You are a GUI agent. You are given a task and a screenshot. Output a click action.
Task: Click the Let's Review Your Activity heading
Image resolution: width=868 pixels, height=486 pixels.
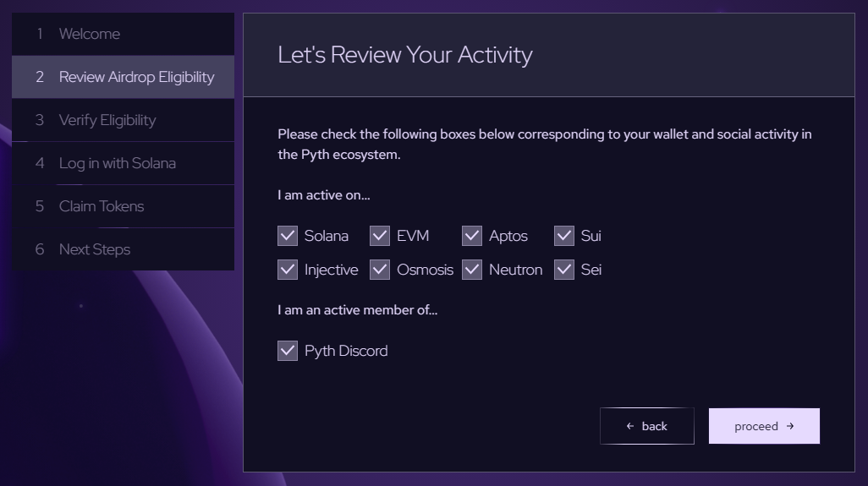click(x=405, y=55)
